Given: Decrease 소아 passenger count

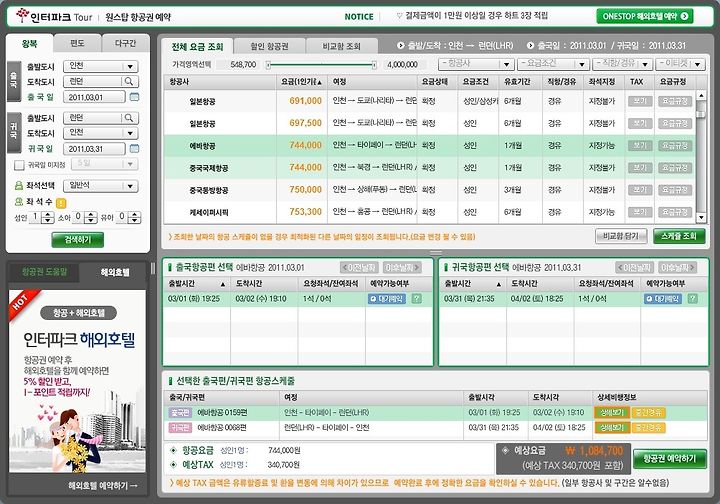Looking at the screenshot, I should [x=91, y=220].
